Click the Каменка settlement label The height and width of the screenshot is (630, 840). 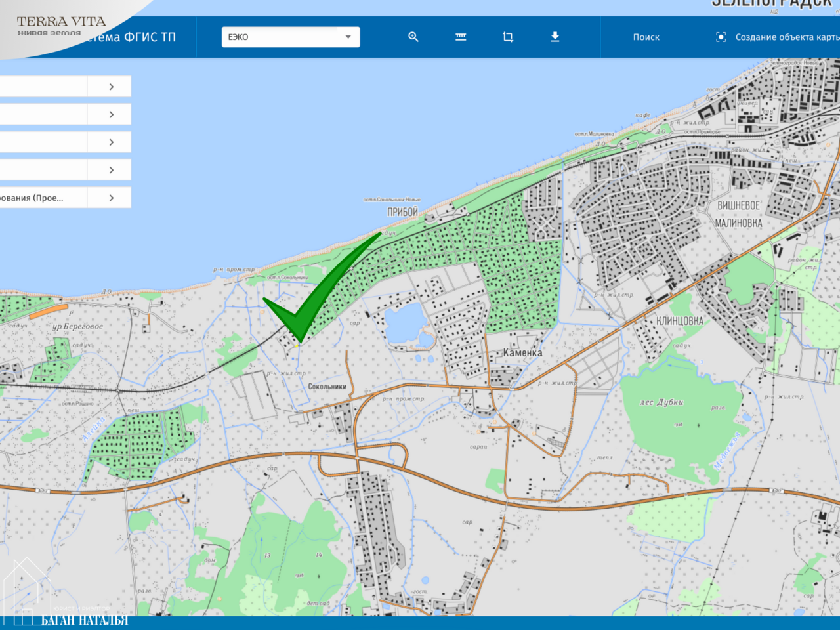click(523, 353)
